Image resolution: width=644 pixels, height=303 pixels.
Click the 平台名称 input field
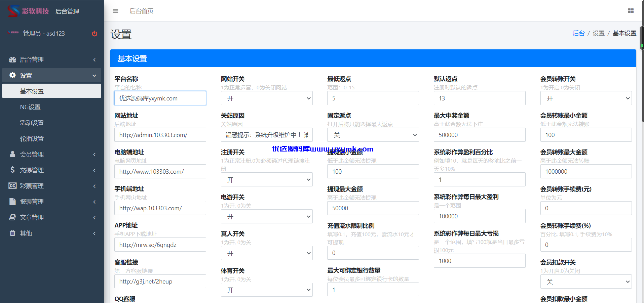pos(160,98)
